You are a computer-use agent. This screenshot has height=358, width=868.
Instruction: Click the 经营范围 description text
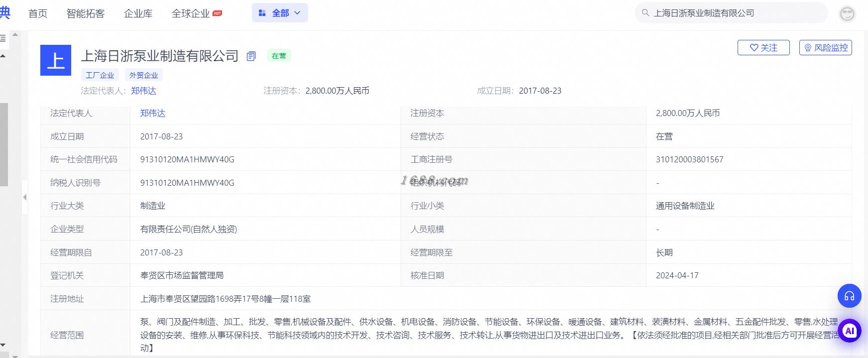pos(489,335)
